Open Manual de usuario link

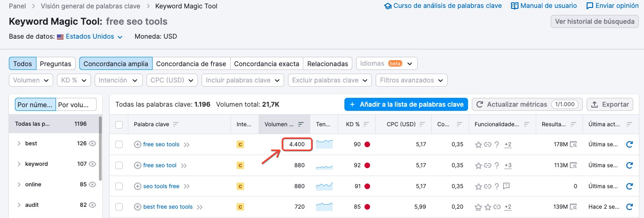click(544, 6)
